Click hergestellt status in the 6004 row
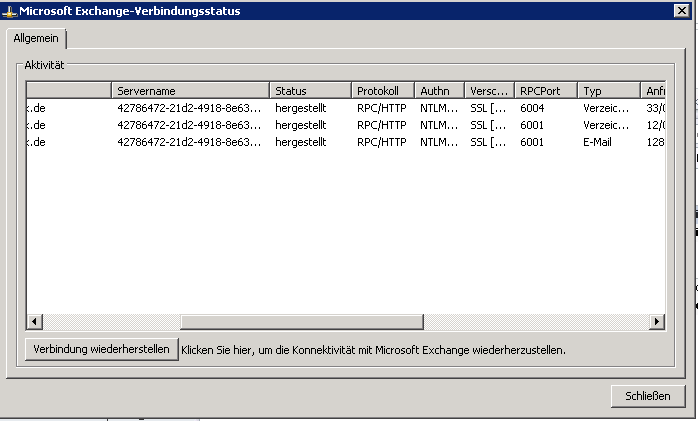This screenshot has width=698, height=421. (300, 108)
